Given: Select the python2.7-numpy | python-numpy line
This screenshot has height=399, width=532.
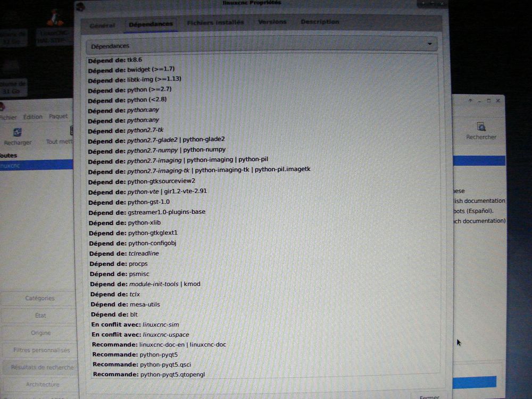Looking at the screenshot, I should tap(157, 151).
